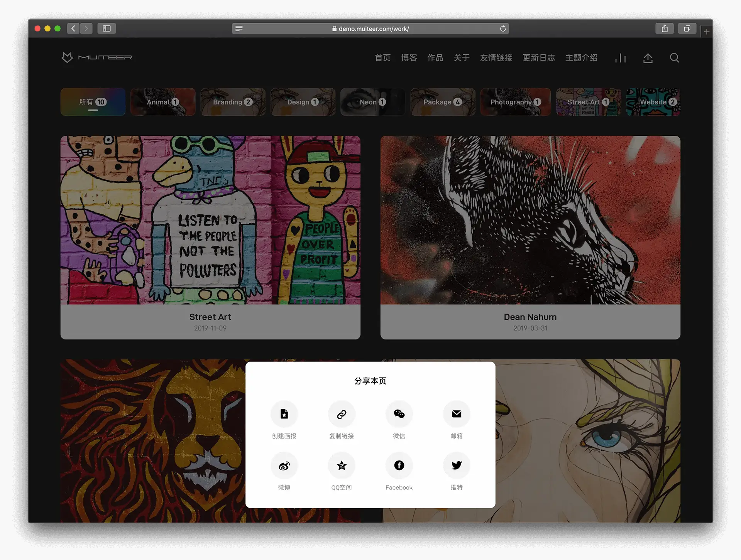Filter works by Branding category
The width and height of the screenshot is (741, 560).
point(233,102)
